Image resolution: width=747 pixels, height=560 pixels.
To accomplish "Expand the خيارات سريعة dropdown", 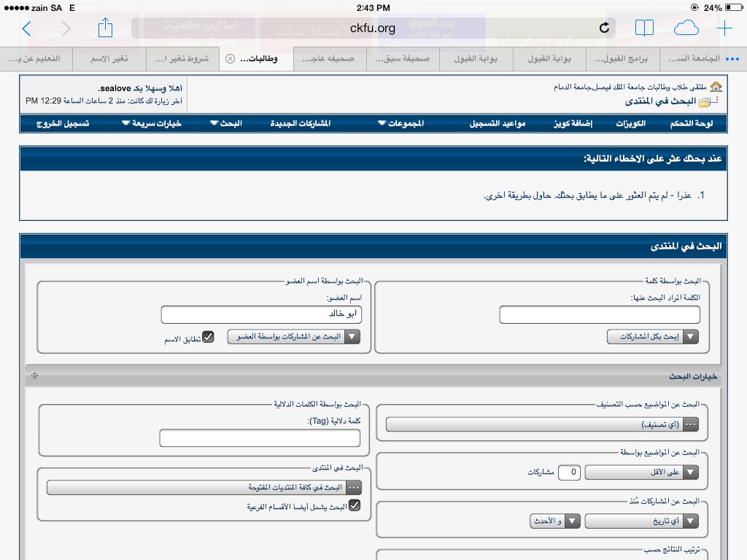I will [152, 123].
